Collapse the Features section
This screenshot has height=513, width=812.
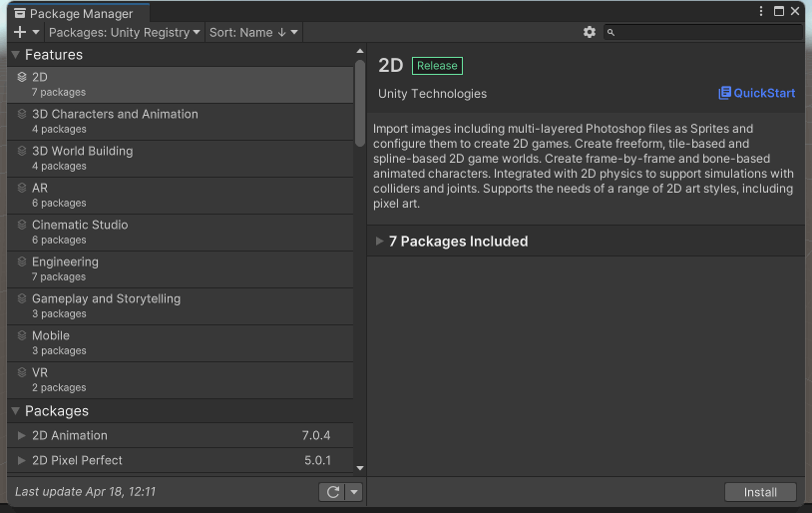[16, 55]
